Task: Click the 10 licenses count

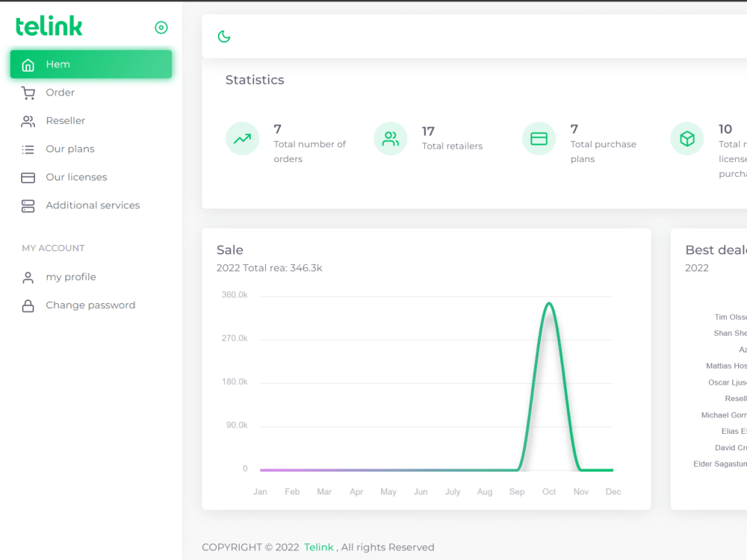Action: tap(725, 129)
